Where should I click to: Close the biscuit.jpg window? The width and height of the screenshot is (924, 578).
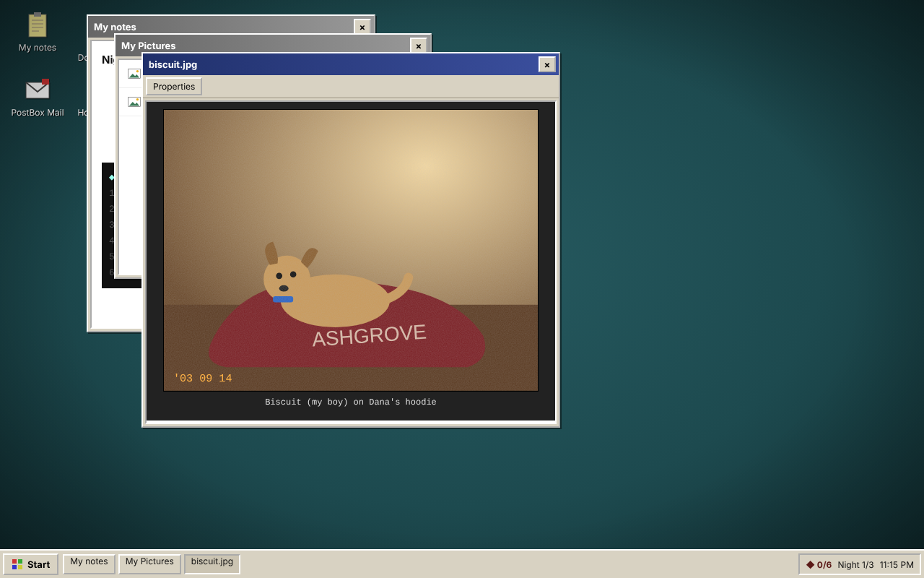pyautogui.click(x=547, y=64)
